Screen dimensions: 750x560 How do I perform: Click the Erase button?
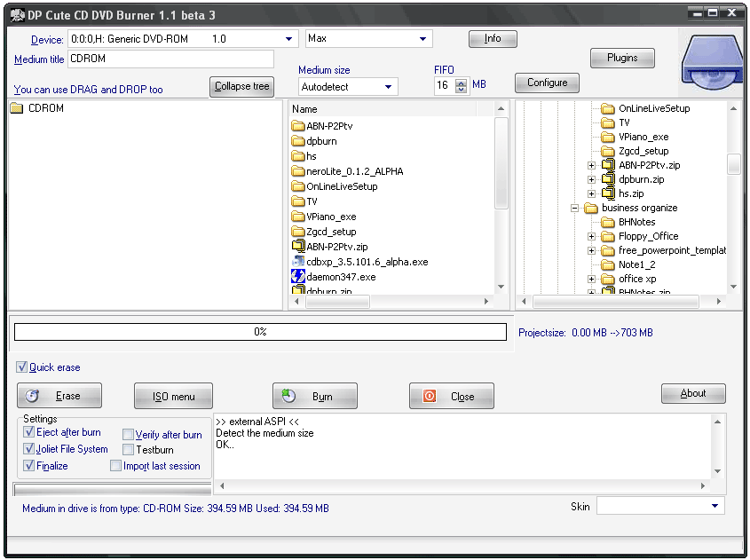pos(59,396)
